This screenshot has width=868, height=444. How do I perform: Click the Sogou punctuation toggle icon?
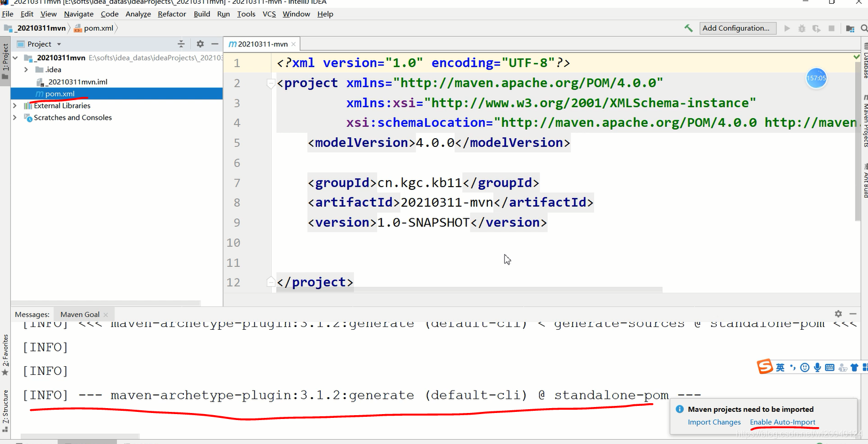[792, 368]
